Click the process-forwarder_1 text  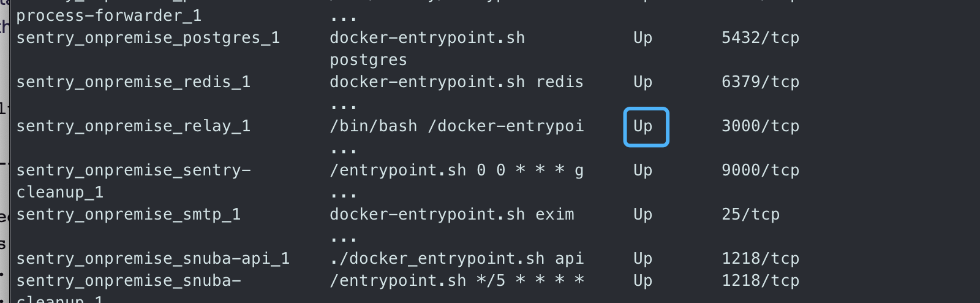coord(108,16)
